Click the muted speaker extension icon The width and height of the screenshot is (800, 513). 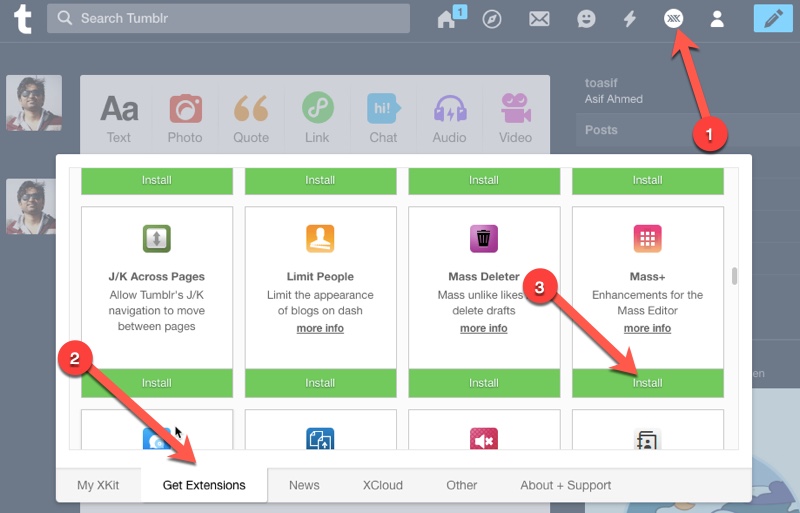484,438
